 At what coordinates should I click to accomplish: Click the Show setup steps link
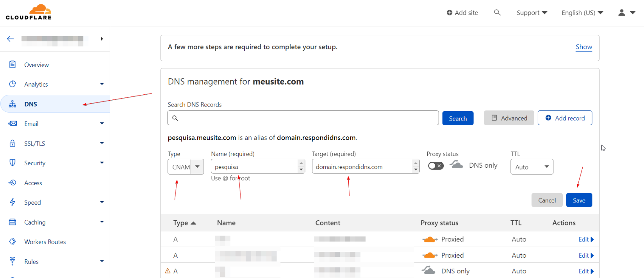(x=584, y=47)
